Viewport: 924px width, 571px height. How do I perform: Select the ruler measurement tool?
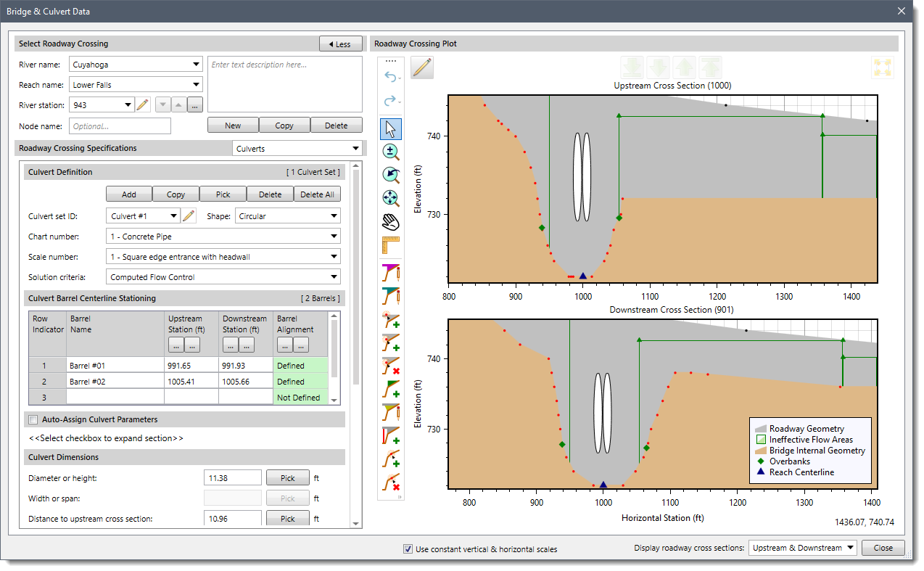point(390,246)
